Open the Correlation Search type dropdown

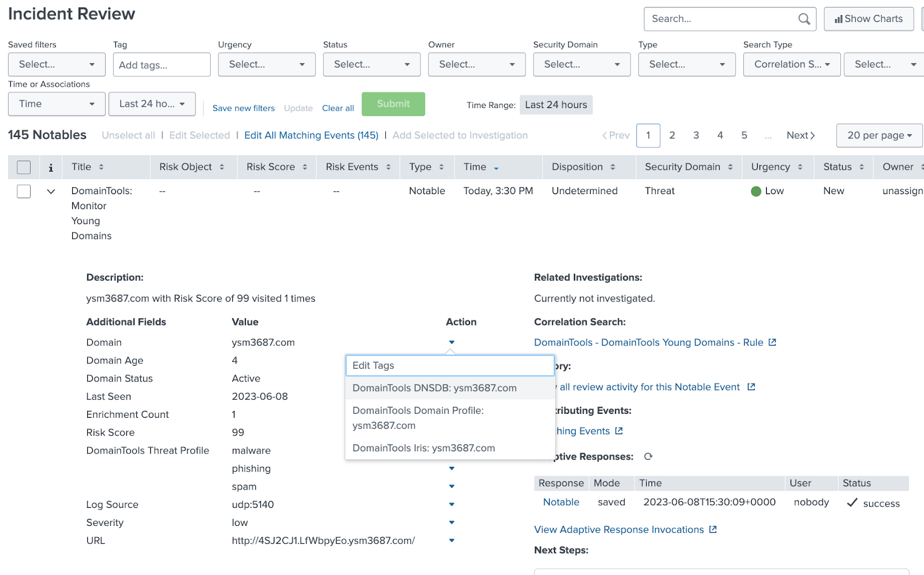[x=792, y=65]
